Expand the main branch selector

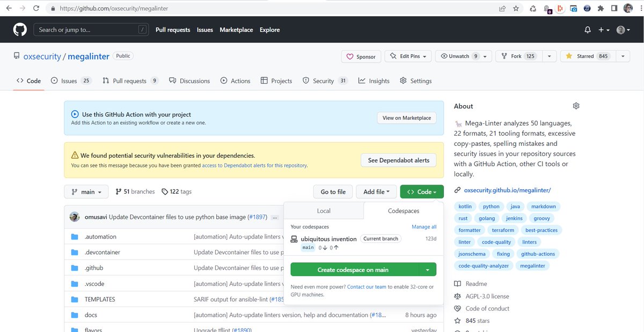click(x=86, y=191)
